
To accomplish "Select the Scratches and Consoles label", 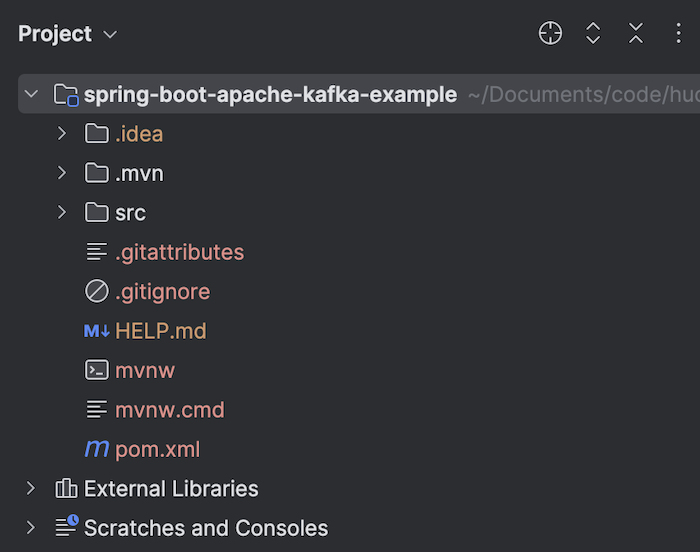I will tap(206, 528).
